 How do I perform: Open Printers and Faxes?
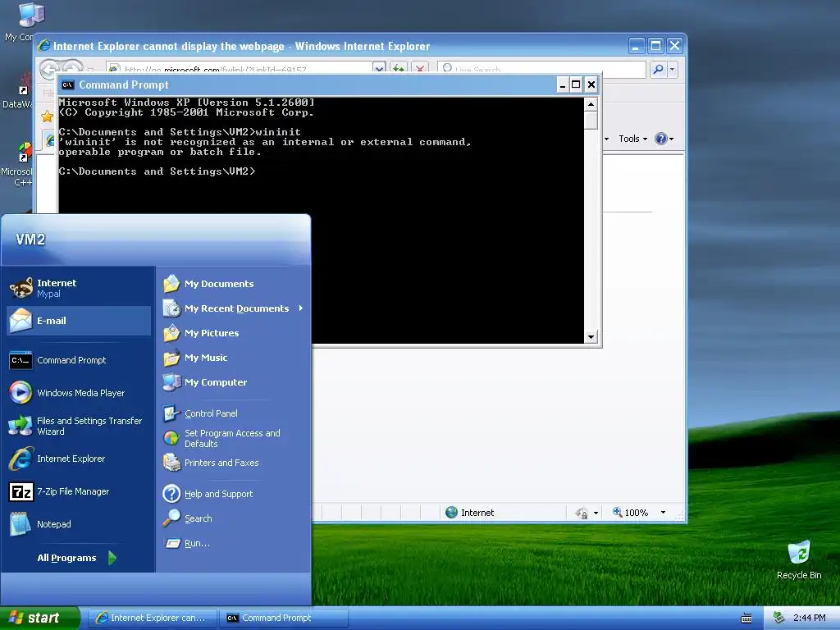(234, 463)
